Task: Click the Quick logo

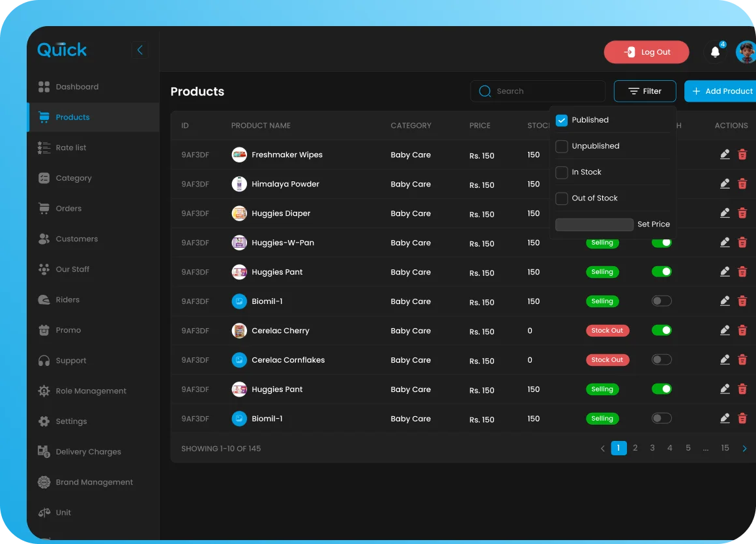Action: coord(63,50)
